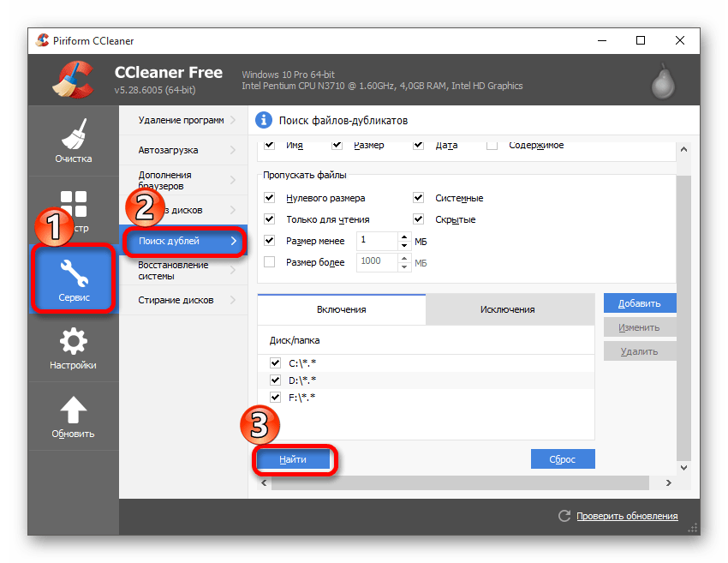
Task: Click the vertical scrollbar down arrow
Action: 683,469
